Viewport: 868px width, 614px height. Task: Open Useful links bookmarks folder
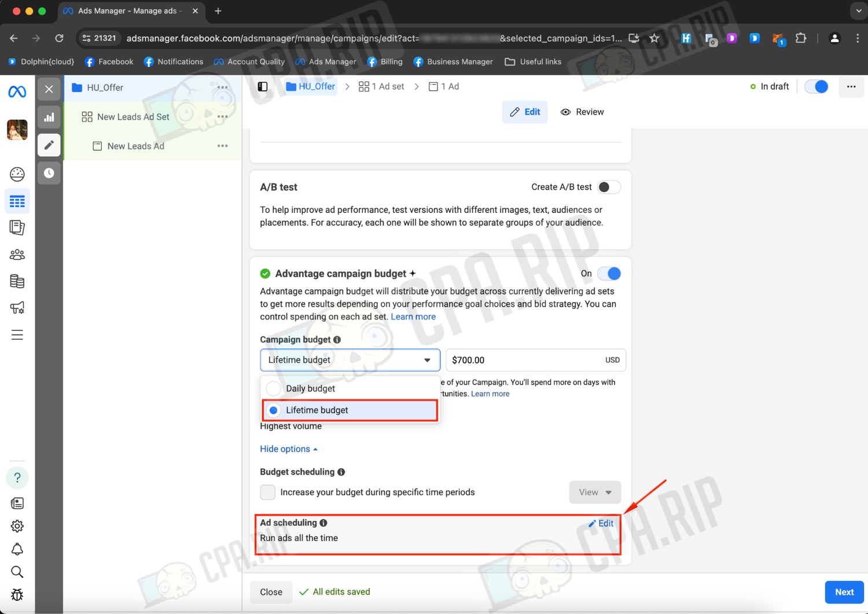click(533, 62)
